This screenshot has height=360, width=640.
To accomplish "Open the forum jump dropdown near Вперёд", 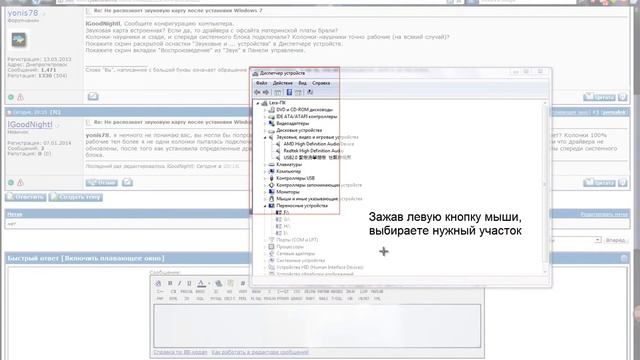I will (598, 240).
